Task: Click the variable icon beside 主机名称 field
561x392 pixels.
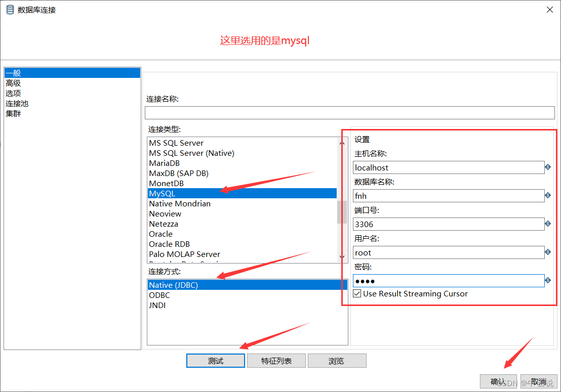Action: pyautogui.click(x=547, y=167)
